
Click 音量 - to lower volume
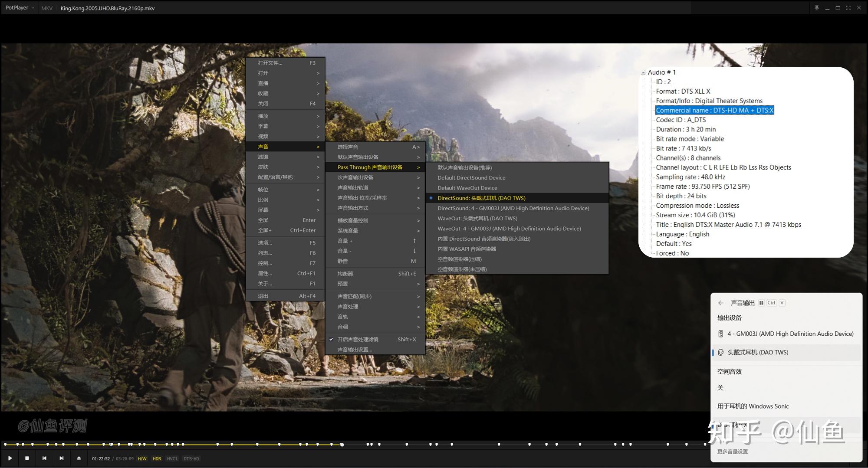point(375,251)
